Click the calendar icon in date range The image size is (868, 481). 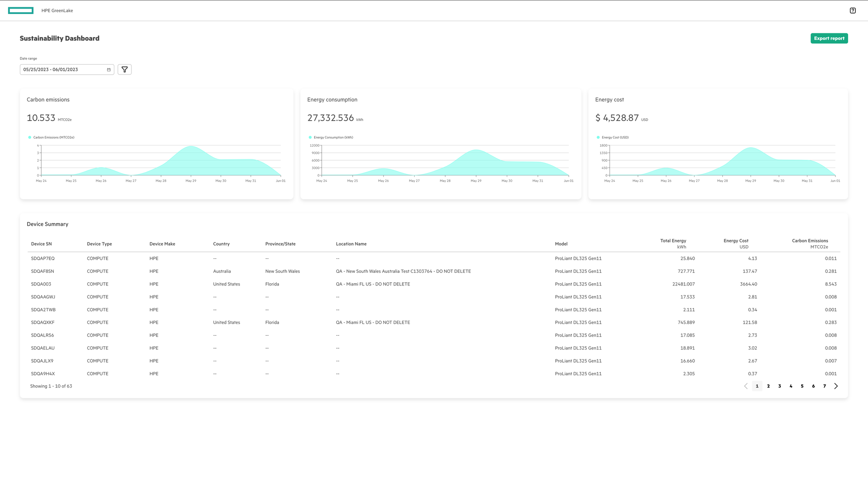108,70
